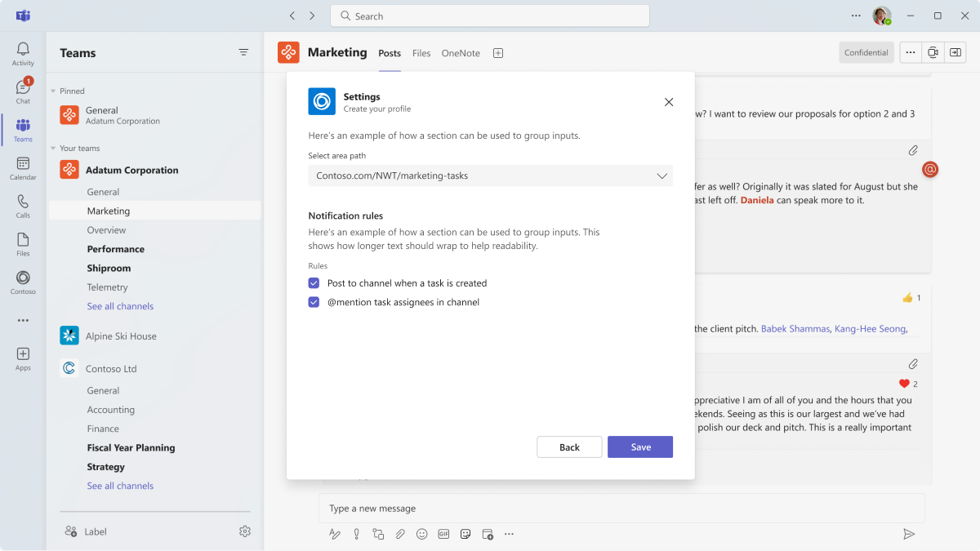The width and height of the screenshot is (980, 551).
Task: Click the Send message arrow
Action: (x=909, y=534)
